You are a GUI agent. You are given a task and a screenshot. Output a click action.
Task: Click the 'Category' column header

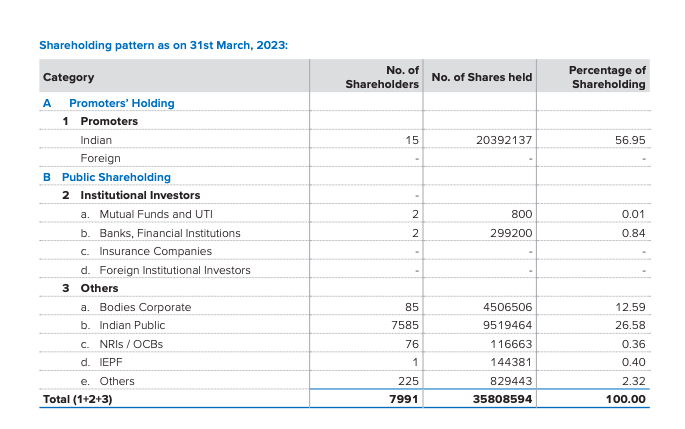point(69,77)
